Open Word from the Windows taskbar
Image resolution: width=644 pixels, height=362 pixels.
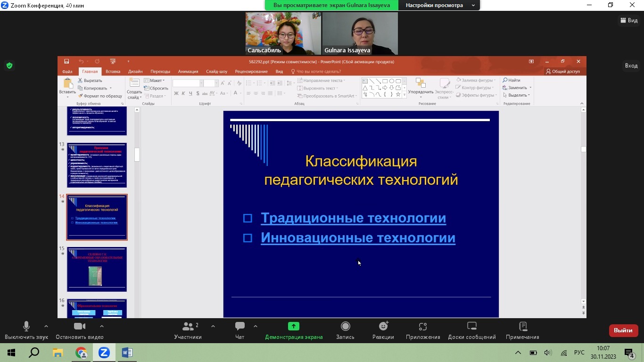click(127, 353)
